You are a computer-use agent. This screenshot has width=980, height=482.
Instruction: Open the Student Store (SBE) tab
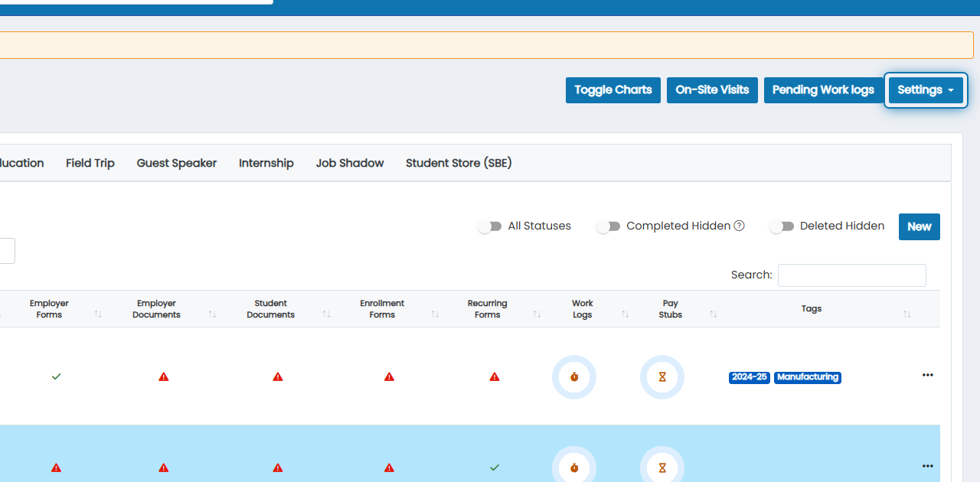click(x=459, y=163)
